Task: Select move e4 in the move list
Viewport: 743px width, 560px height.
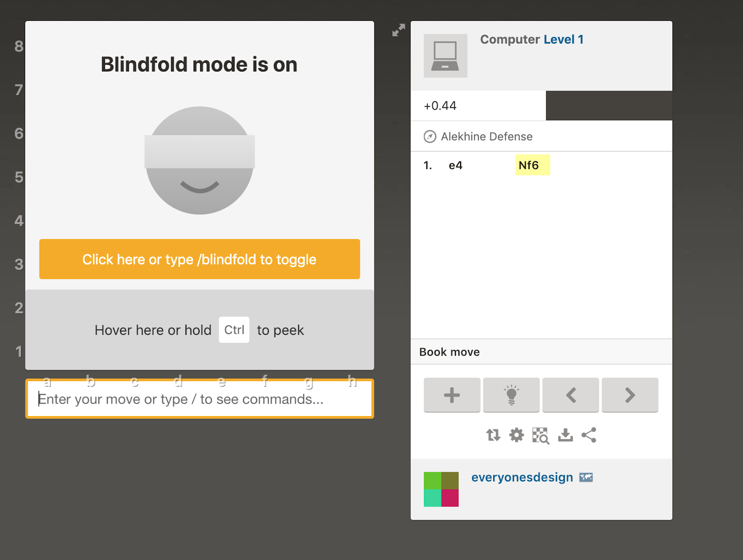Action: [x=456, y=165]
